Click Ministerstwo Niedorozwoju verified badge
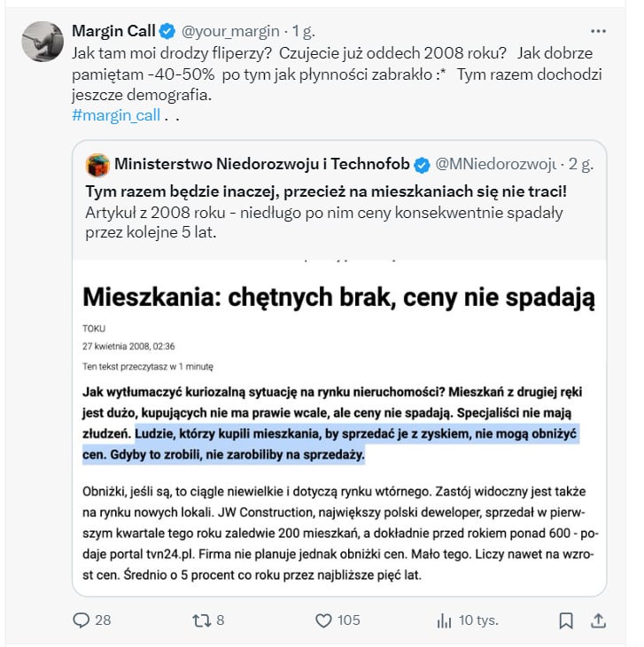This screenshot has height=647, width=644. pos(423,164)
